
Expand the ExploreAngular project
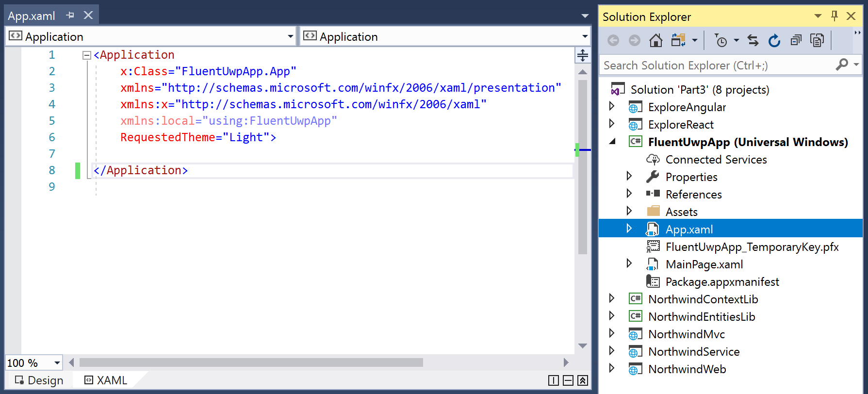coord(612,106)
